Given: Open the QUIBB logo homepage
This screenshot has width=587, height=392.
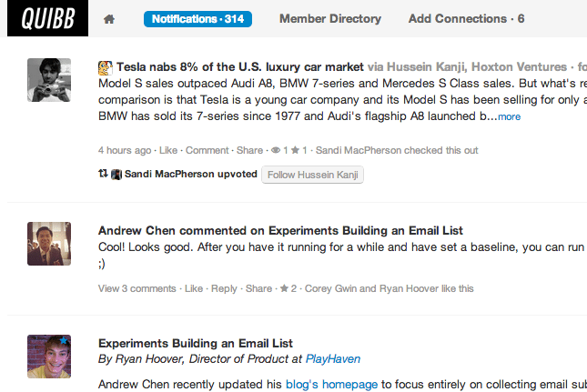Looking at the screenshot, I should [48, 18].
